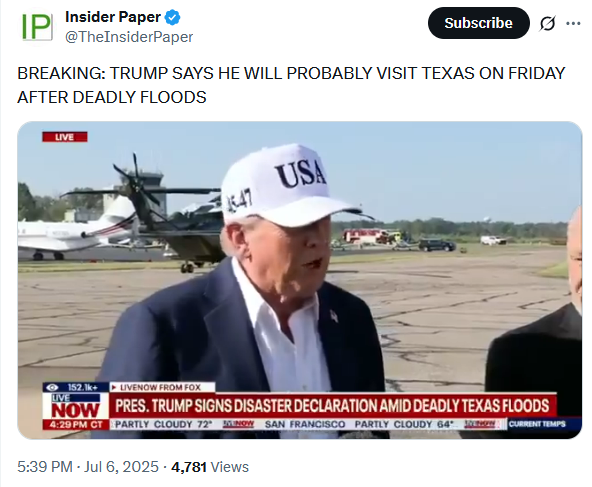Screen dimensions: 592x487
Task: Click the BREAKING tweet text
Action: point(291,85)
